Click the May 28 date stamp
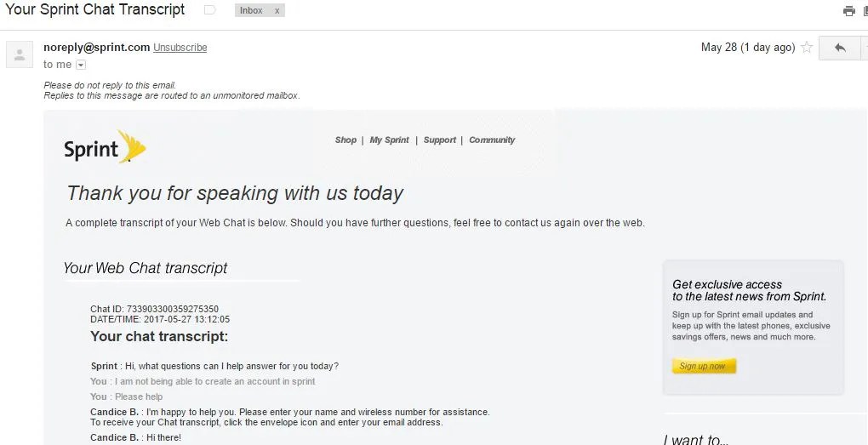Image resolution: width=868 pixels, height=445 pixels. click(747, 48)
